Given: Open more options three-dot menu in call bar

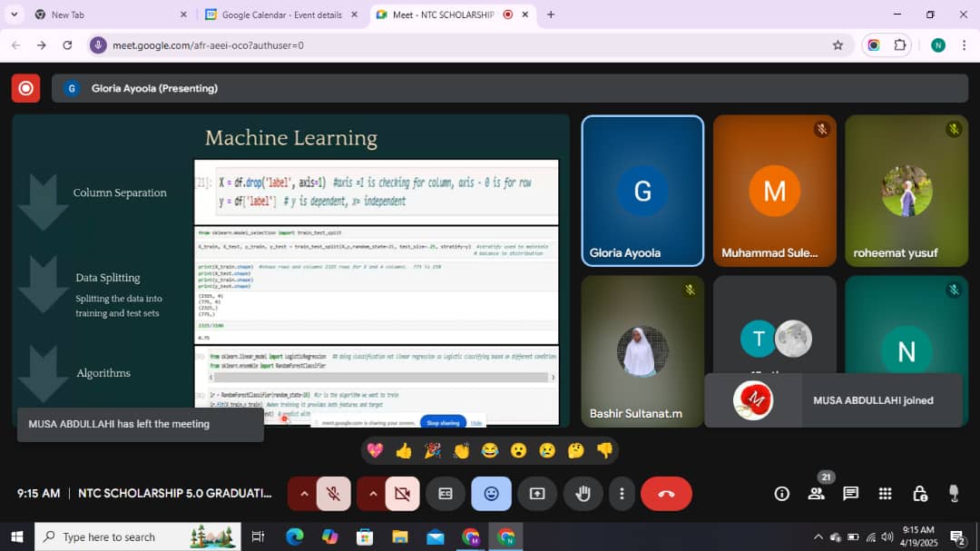Looking at the screenshot, I should tap(622, 494).
